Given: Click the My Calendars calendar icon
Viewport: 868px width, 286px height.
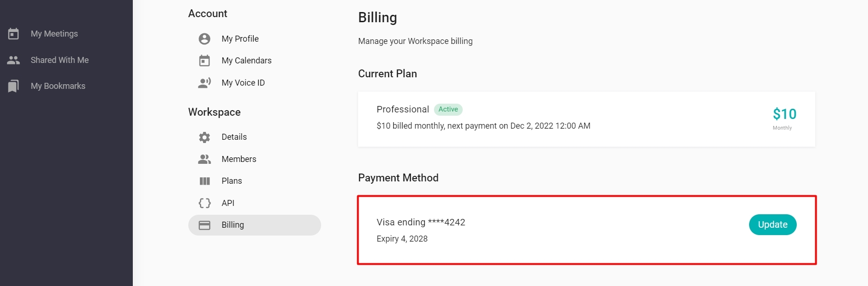Looking at the screenshot, I should (x=205, y=61).
